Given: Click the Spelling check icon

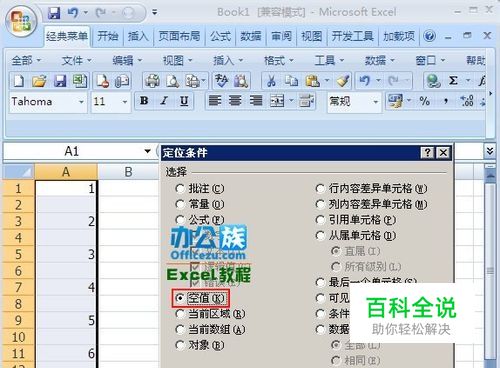Looking at the screenshot, I should coord(222,81).
